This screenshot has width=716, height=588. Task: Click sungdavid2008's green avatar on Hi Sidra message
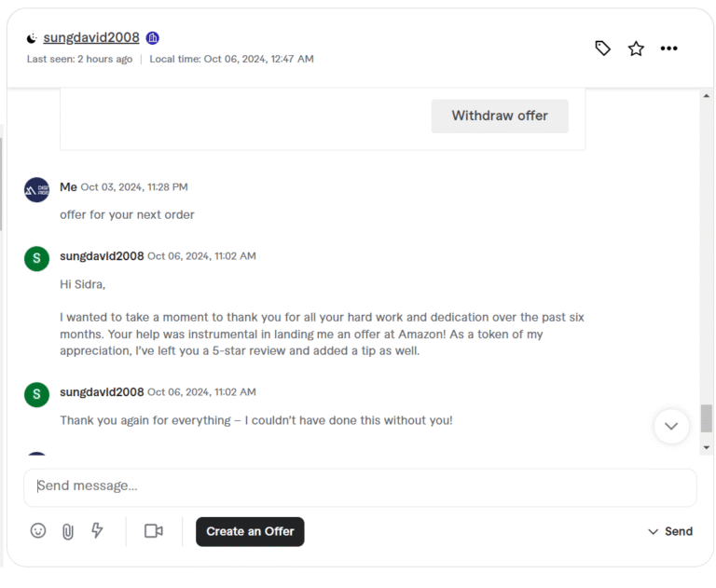click(36, 259)
